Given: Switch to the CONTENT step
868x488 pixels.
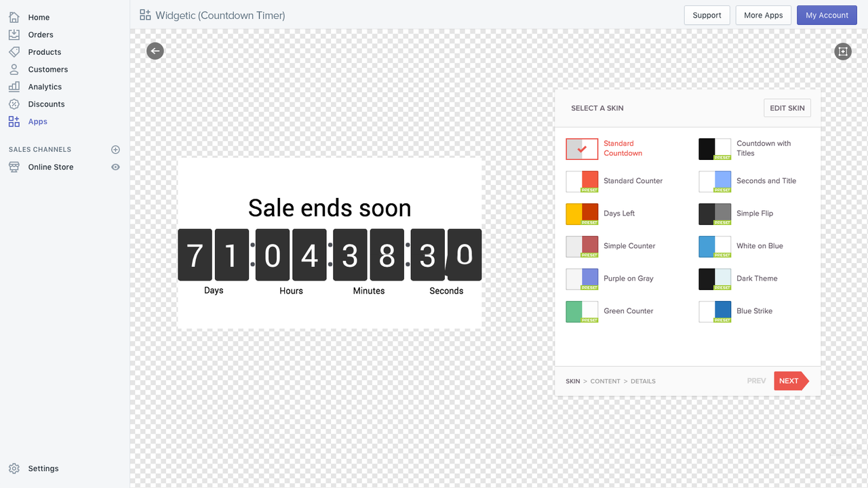Looking at the screenshot, I should [x=605, y=381].
